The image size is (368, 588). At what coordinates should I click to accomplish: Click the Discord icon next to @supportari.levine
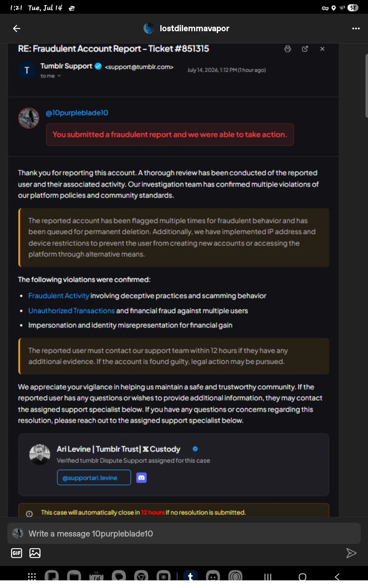[141, 477]
